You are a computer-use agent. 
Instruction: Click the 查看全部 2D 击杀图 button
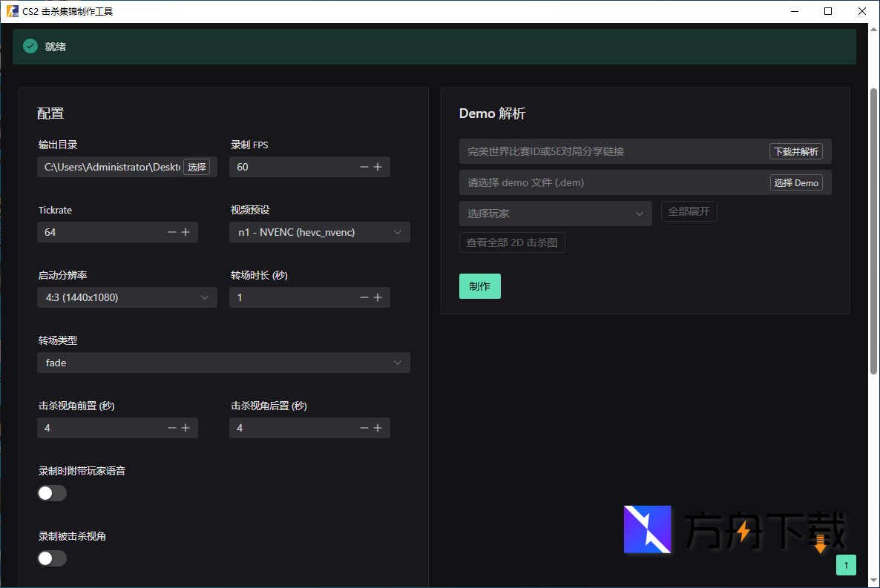pos(512,242)
